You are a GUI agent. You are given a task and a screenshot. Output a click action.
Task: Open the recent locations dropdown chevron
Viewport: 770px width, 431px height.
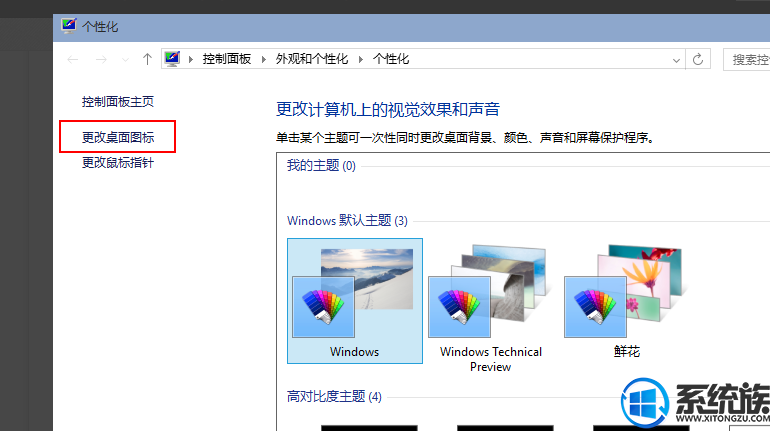point(125,60)
